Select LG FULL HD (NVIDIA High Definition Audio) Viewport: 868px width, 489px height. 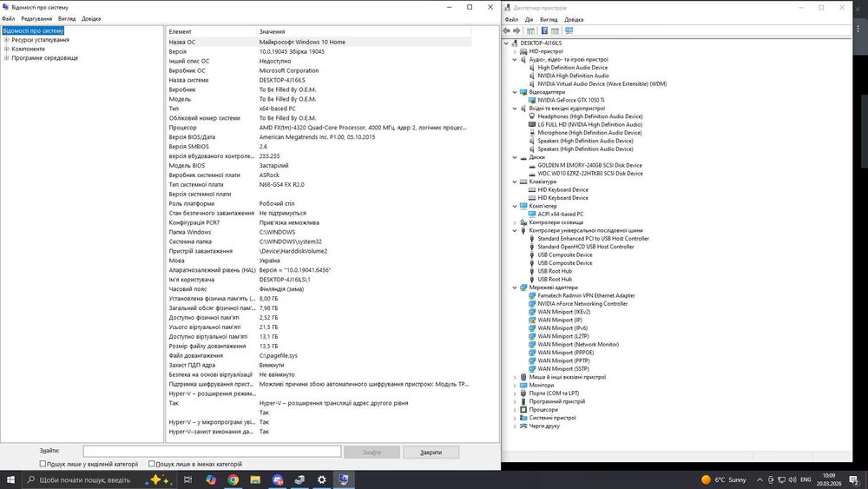(589, 124)
